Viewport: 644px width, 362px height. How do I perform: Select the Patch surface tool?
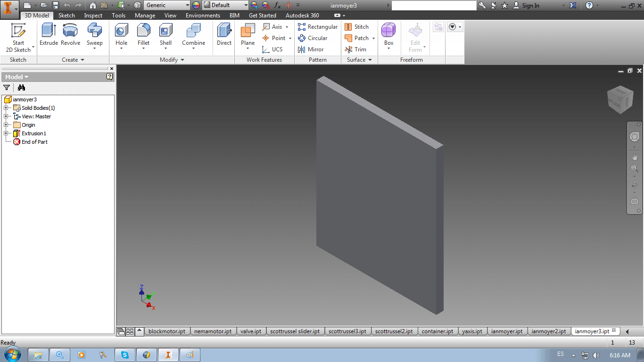(x=359, y=38)
